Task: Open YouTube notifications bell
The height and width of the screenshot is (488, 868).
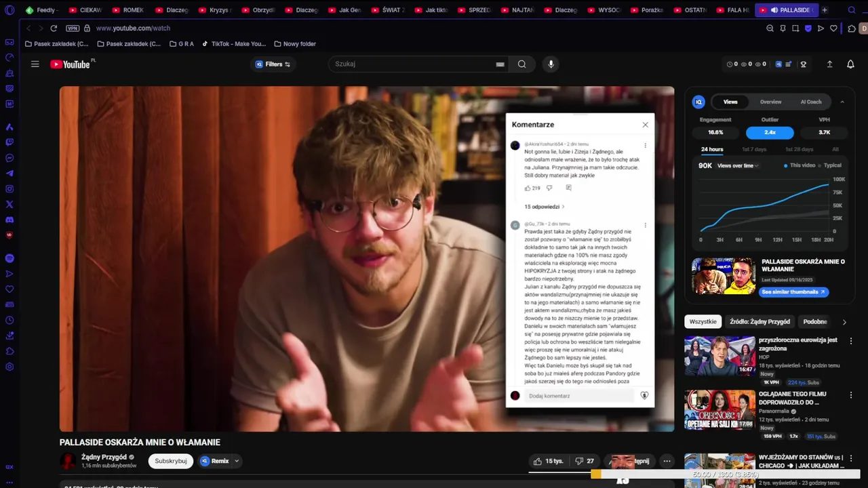Action: (850, 64)
